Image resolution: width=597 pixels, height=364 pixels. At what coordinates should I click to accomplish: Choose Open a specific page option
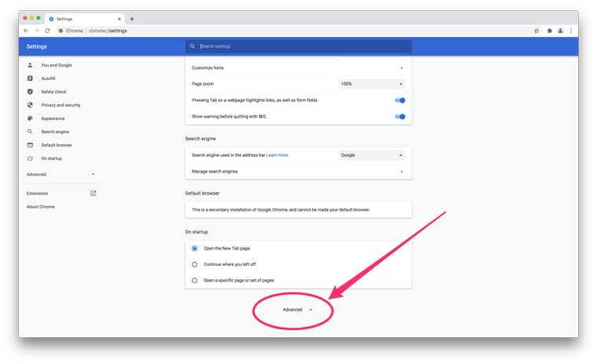[x=195, y=280]
